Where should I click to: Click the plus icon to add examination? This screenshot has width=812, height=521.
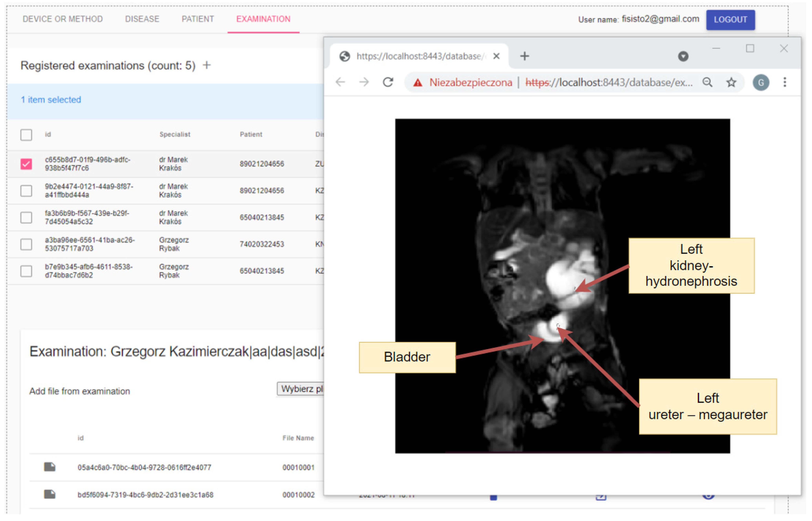207,65
